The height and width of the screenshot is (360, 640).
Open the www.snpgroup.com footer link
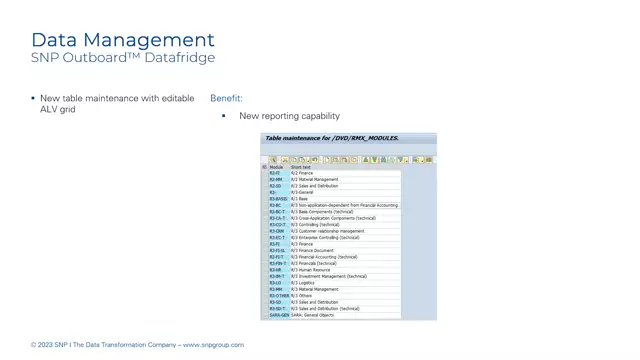point(213,345)
